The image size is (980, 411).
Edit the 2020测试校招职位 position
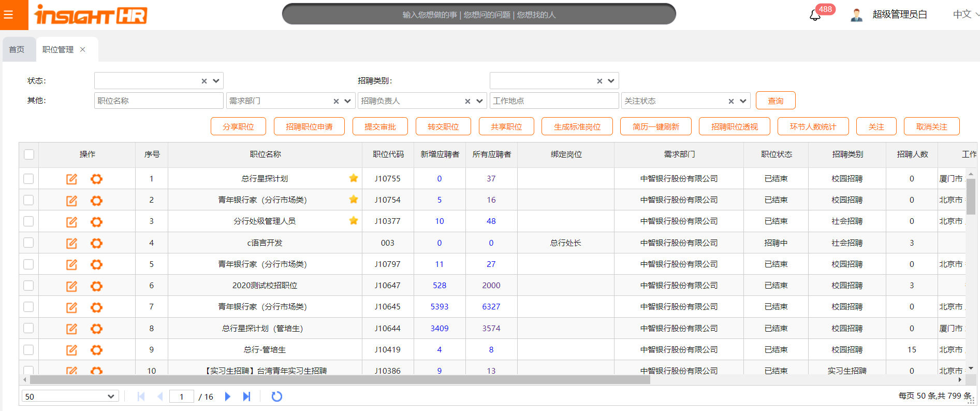[71, 286]
